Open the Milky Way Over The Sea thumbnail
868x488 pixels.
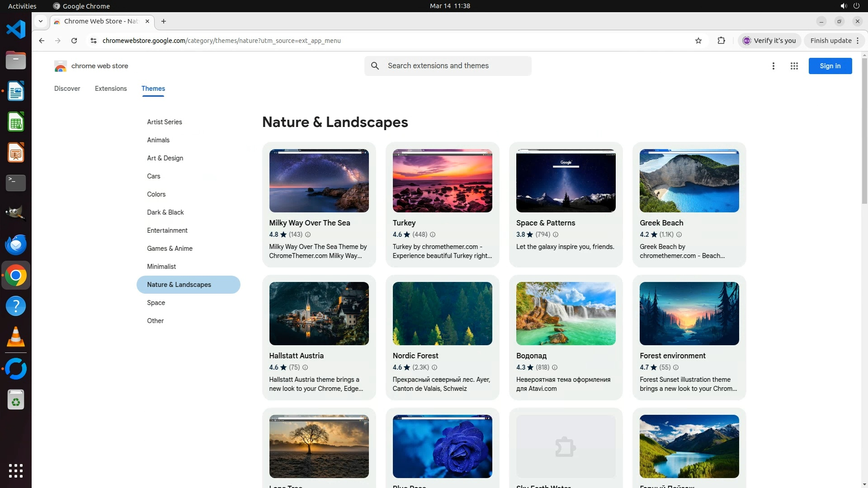click(319, 181)
